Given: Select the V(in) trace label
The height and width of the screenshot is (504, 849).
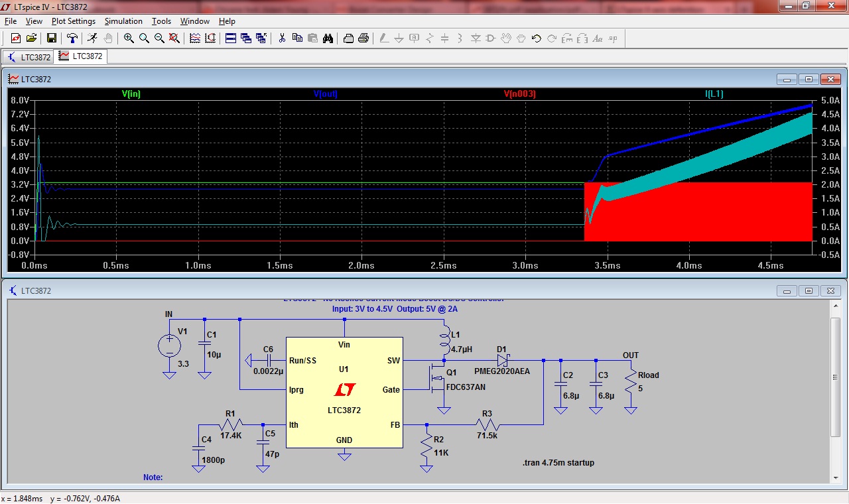Looking at the screenshot, I should pos(131,94).
